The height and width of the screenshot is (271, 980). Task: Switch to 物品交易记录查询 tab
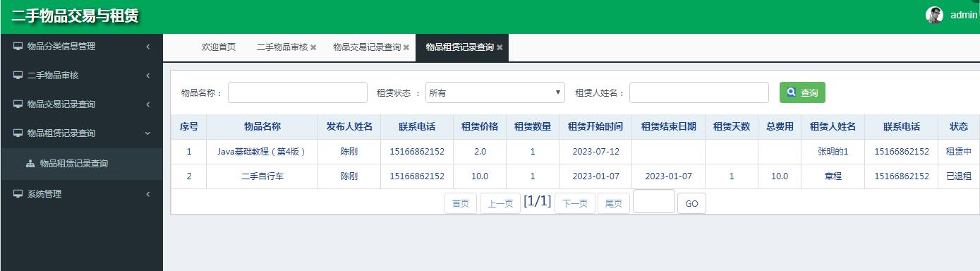[x=367, y=47]
